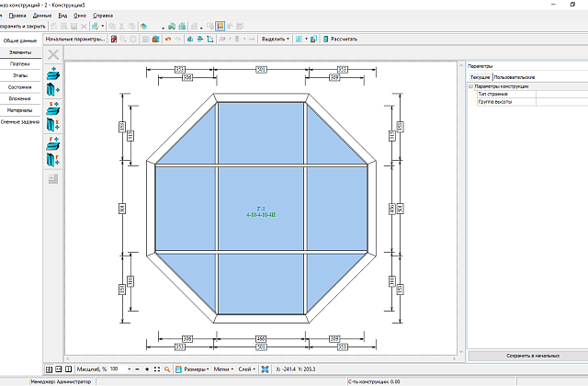Open the scale percent combo box
Screen dimensions: 588x386
tap(120, 369)
